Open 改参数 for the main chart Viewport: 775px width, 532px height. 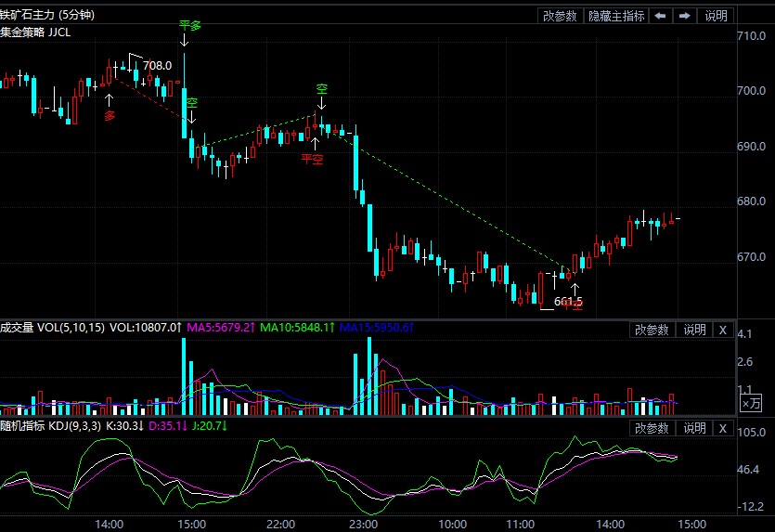[x=561, y=16]
